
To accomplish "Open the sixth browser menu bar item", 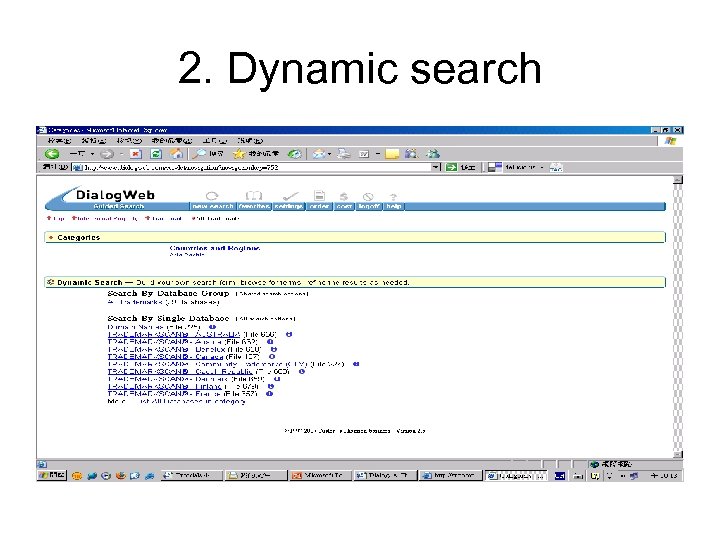I will [250, 141].
